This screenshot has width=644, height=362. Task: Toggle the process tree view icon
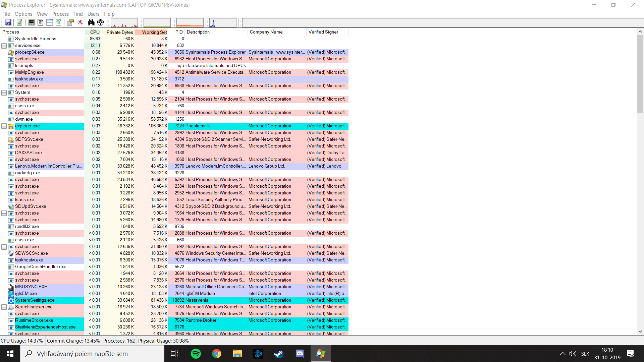40,22
